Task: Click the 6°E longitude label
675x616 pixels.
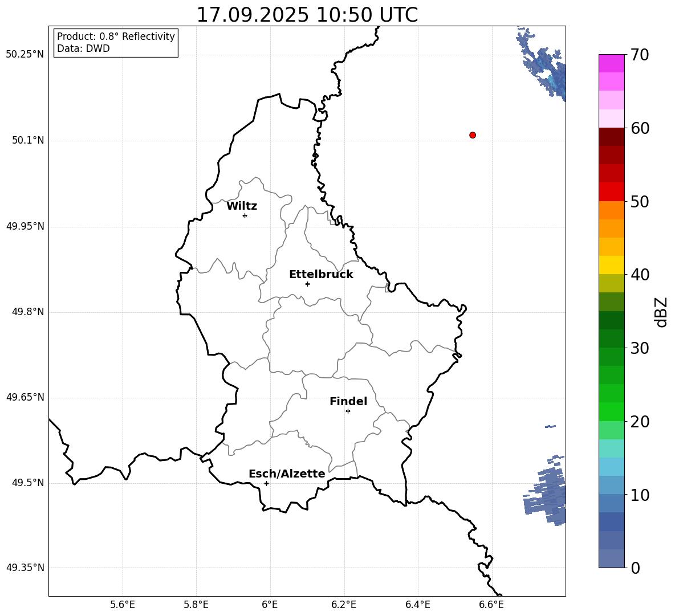Action: (270, 605)
